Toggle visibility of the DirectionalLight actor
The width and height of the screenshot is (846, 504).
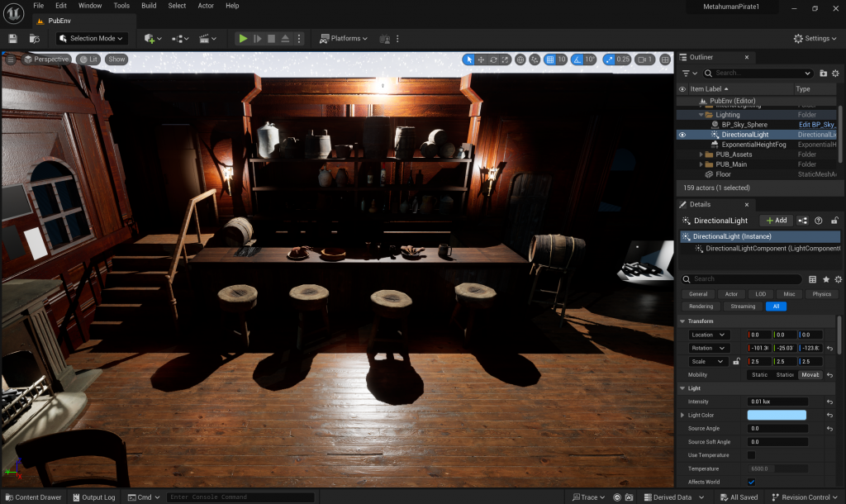[x=682, y=135]
